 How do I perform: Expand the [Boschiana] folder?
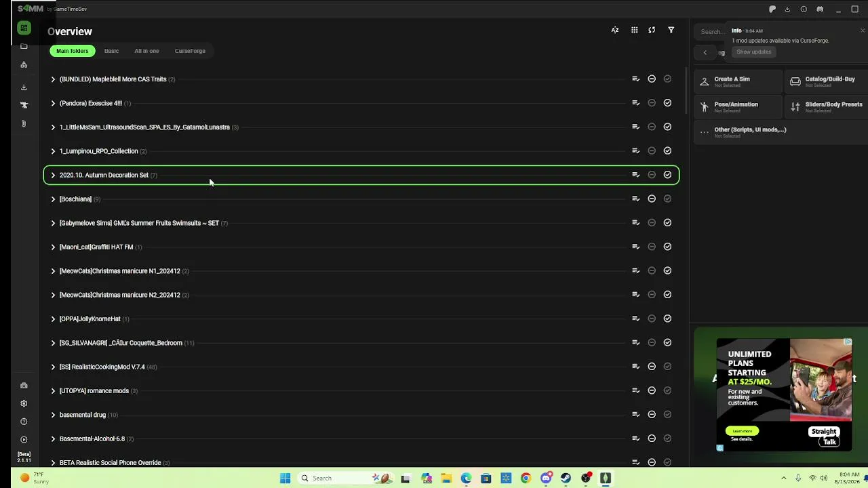(53, 199)
